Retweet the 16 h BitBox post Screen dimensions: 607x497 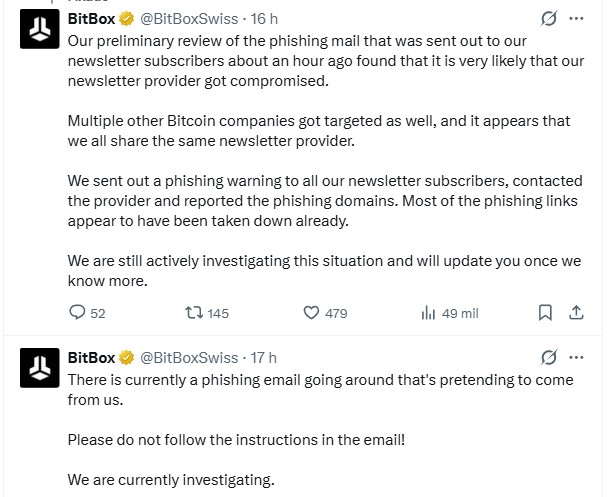(207, 313)
